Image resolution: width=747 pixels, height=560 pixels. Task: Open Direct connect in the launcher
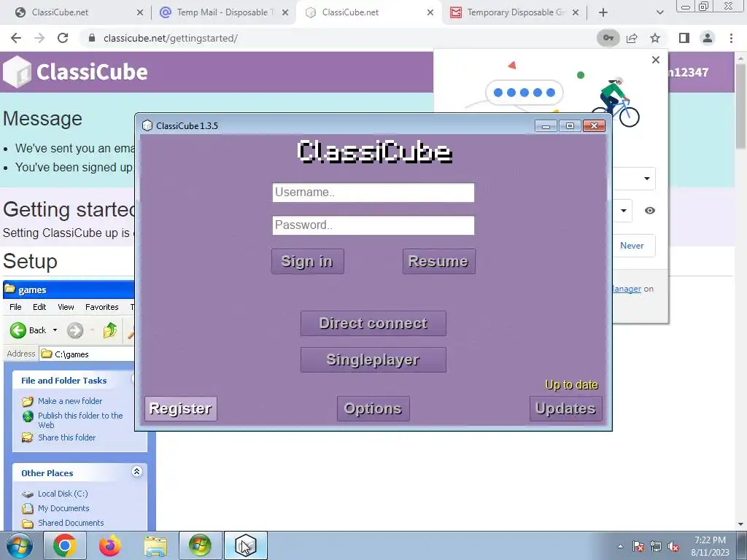tap(373, 323)
